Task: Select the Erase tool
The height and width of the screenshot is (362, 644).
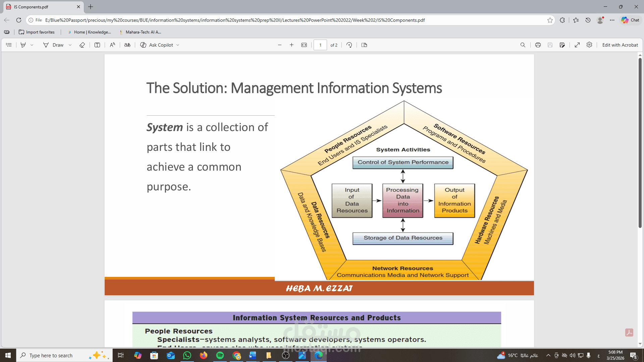Action: pos(82,45)
